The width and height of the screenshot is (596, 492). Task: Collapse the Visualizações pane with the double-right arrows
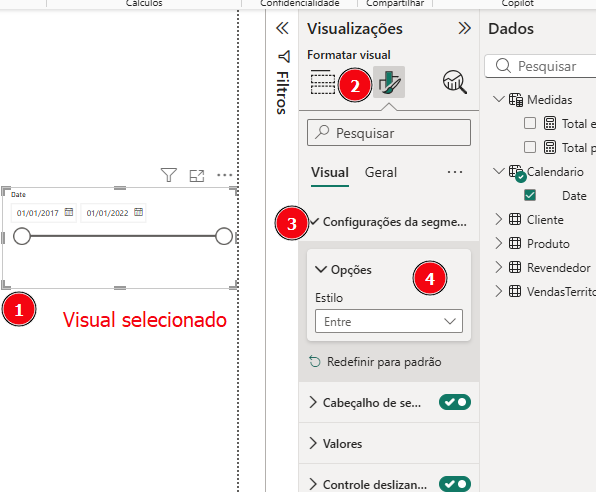(464, 28)
